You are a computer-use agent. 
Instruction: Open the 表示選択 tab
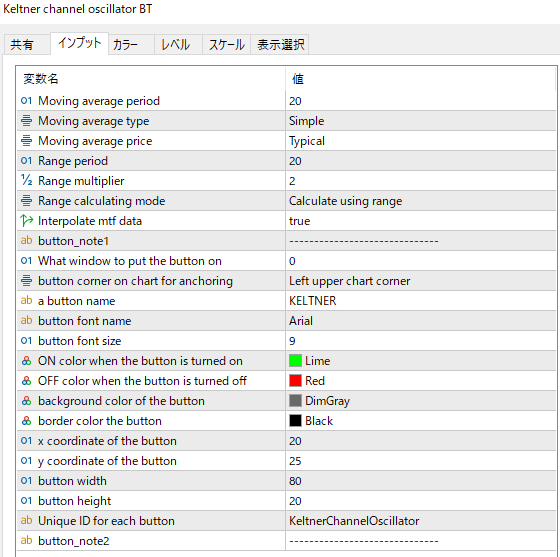[280, 45]
